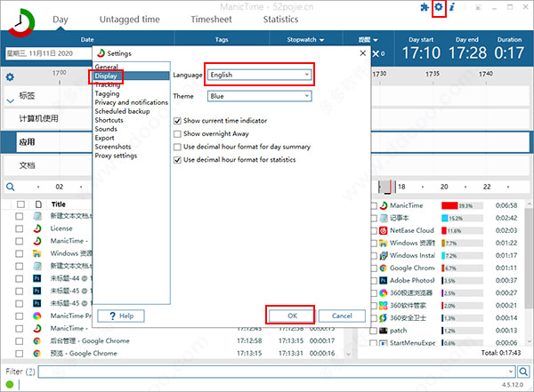Check the 360安全卫士 row checkbox
Screen dimensions: 534x392
(374, 318)
